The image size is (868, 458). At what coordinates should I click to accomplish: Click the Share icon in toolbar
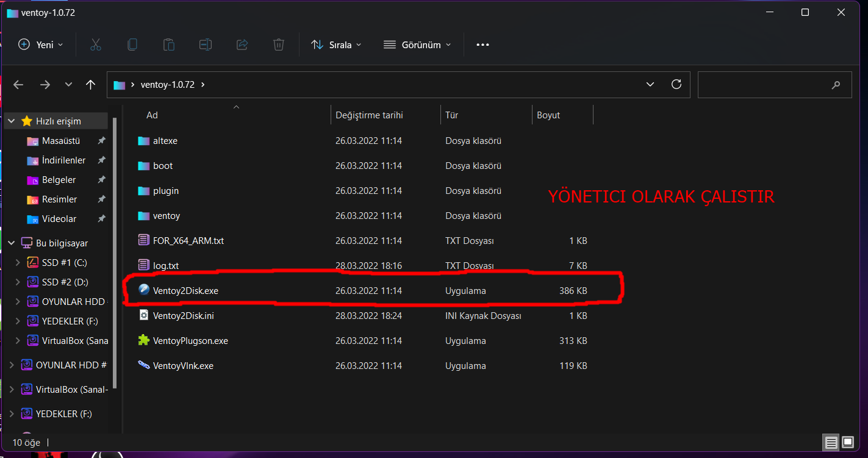[x=242, y=45]
